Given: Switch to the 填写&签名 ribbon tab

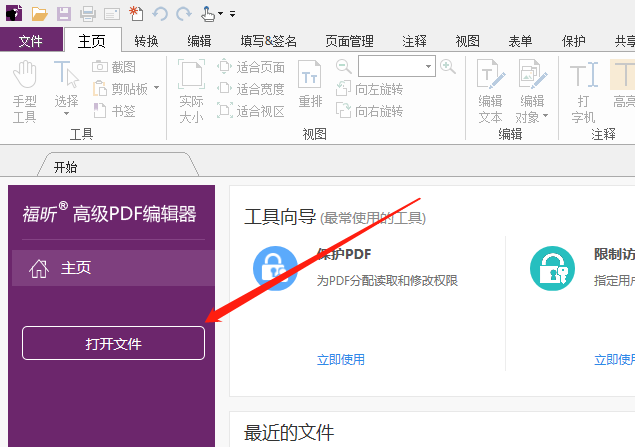Looking at the screenshot, I should (x=268, y=41).
